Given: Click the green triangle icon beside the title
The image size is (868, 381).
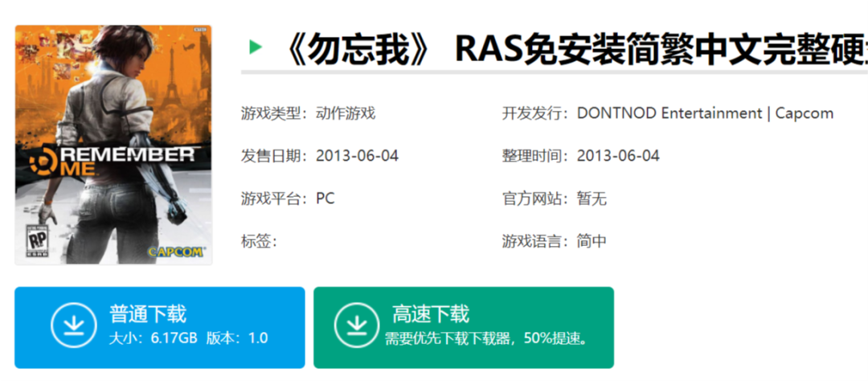Looking at the screenshot, I should click(256, 47).
